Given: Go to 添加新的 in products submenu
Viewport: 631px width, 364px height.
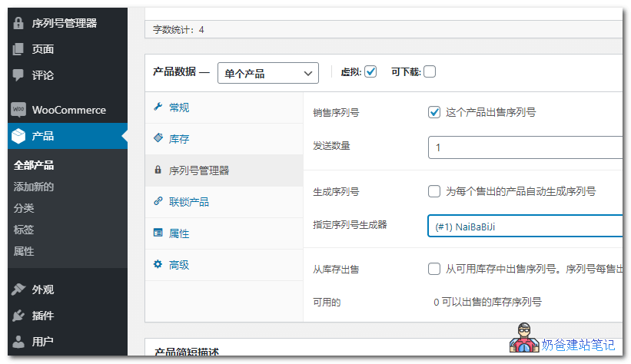Looking at the screenshot, I should pos(34,187).
